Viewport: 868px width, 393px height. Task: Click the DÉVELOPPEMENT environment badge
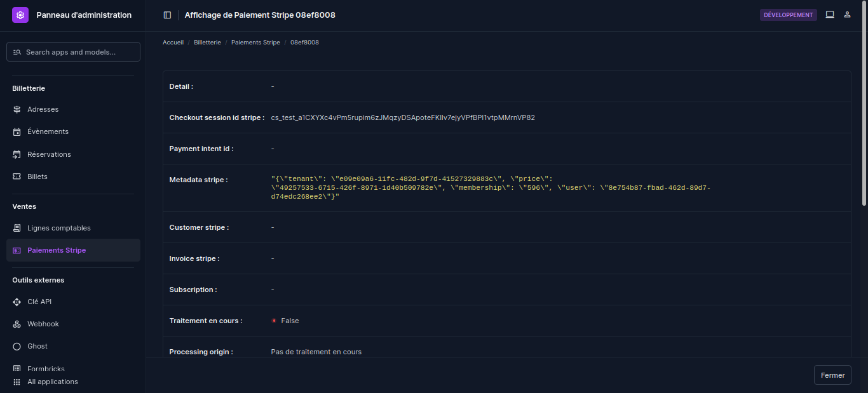[789, 15]
